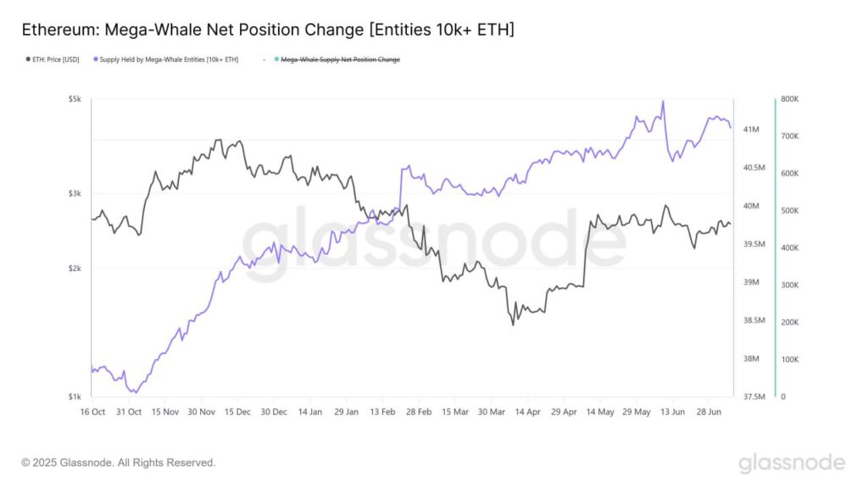Click the $1k price axis label

pyautogui.click(x=75, y=396)
